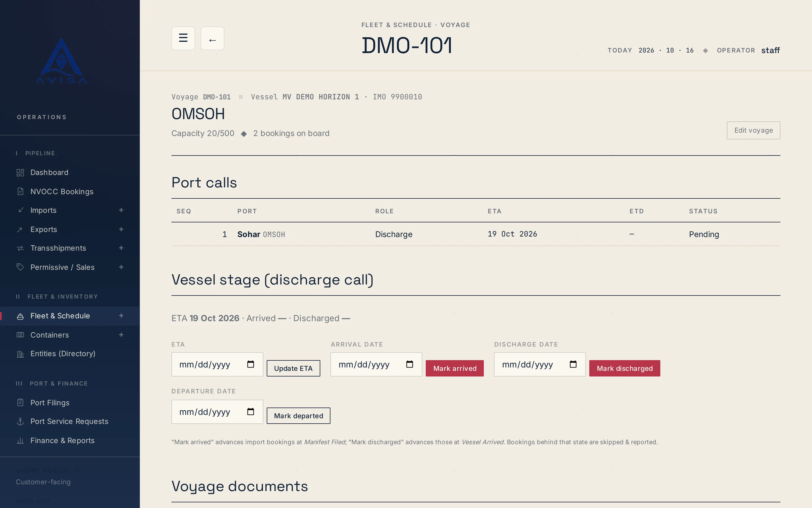812x508 pixels.
Task: Go to NVOCC Bookings
Action: pos(70,192)
